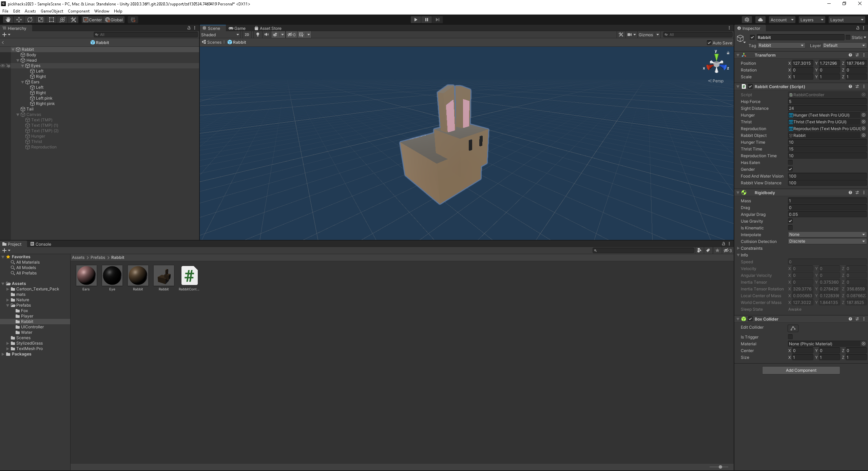Switch the Scene view to 2D mode
Image resolution: width=868 pixels, height=471 pixels.
(247, 34)
